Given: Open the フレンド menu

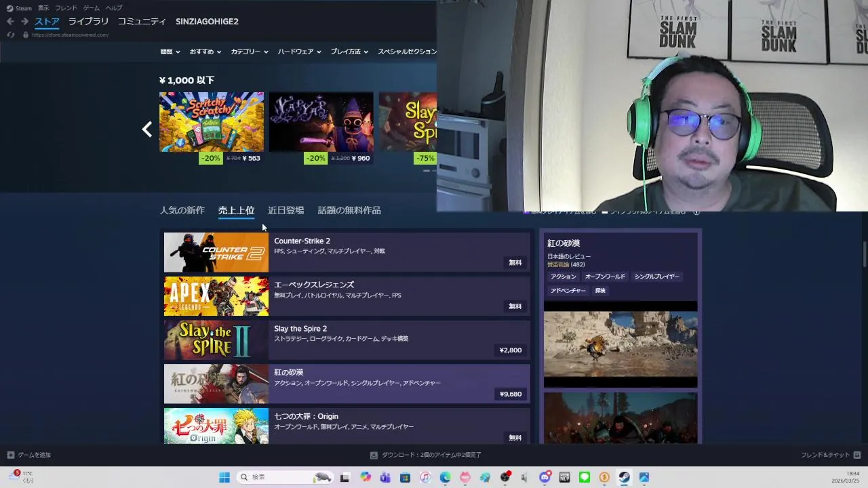Looking at the screenshot, I should point(66,8).
